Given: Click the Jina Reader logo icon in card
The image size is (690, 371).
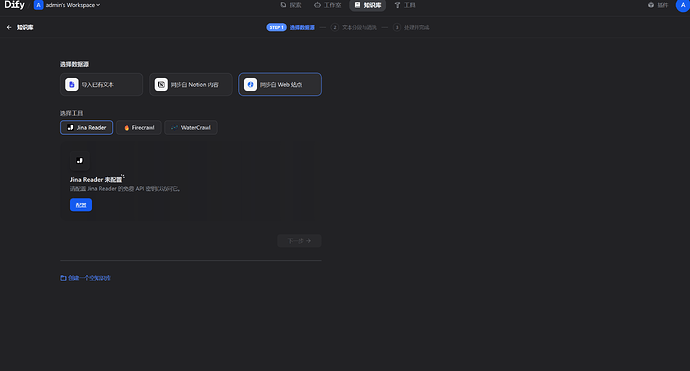Looking at the screenshot, I should click(x=80, y=161).
